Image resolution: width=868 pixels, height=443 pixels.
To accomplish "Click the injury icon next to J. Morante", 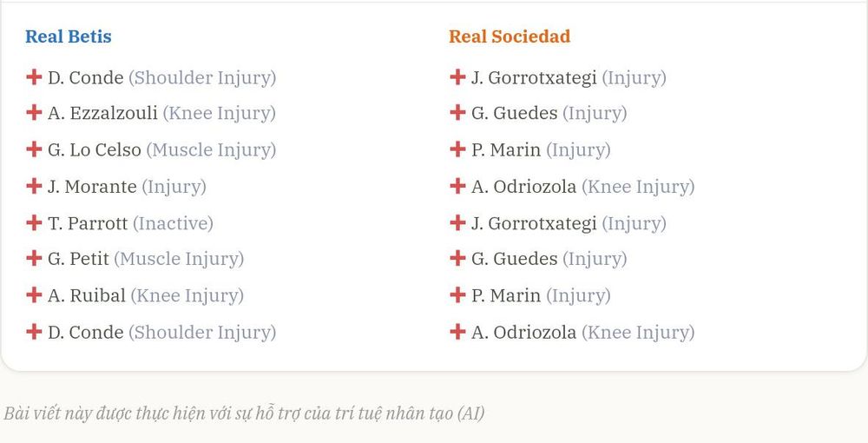I will pyautogui.click(x=34, y=186).
